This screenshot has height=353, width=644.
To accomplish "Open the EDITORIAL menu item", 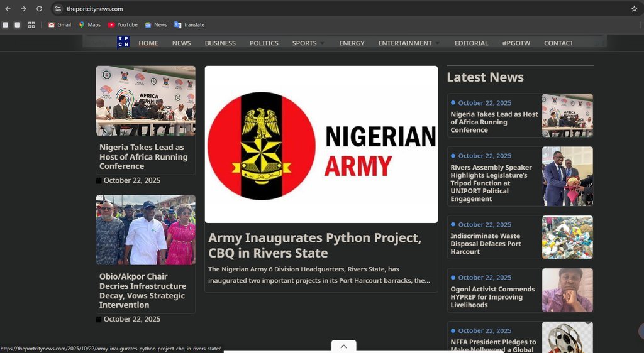I will [472, 43].
